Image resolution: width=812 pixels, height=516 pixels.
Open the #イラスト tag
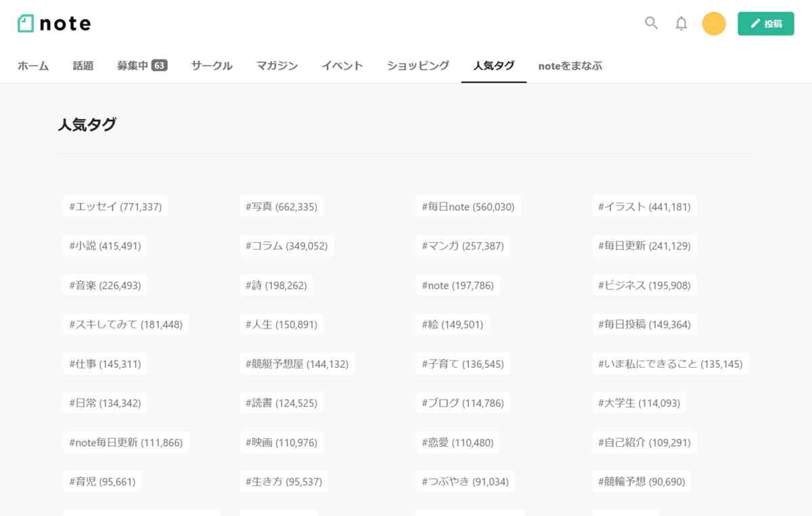click(x=644, y=206)
